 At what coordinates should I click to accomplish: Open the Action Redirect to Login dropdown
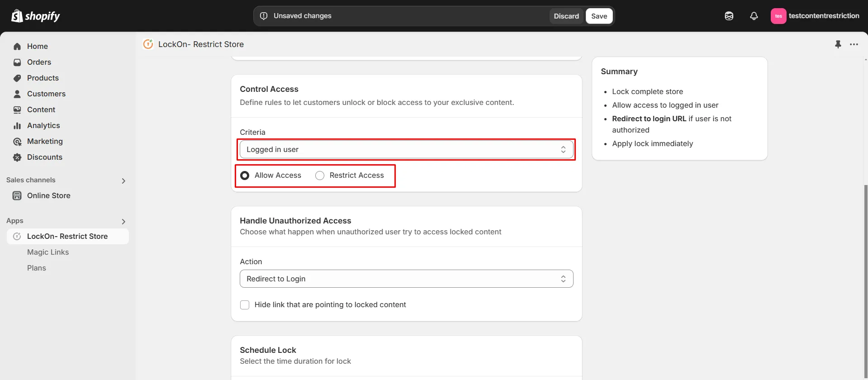point(406,279)
